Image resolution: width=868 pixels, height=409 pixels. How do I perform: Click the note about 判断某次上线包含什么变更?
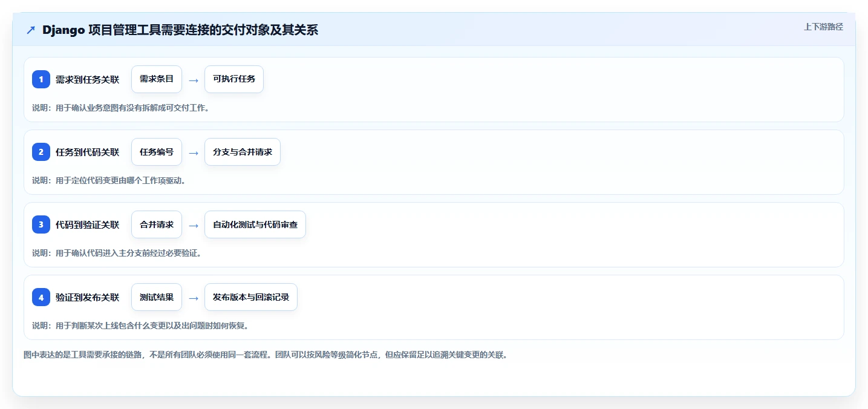pyautogui.click(x=140, y=326)
